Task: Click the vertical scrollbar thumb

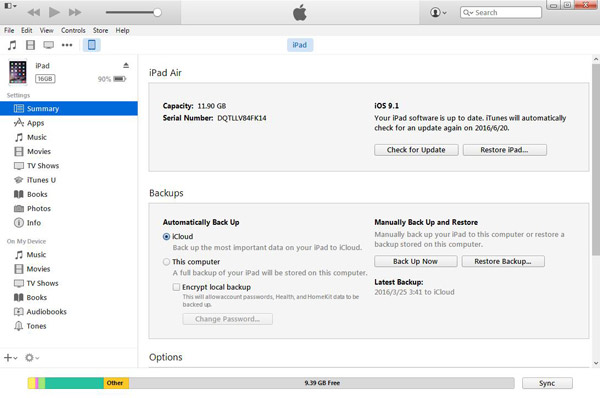Action: point(596,159)
